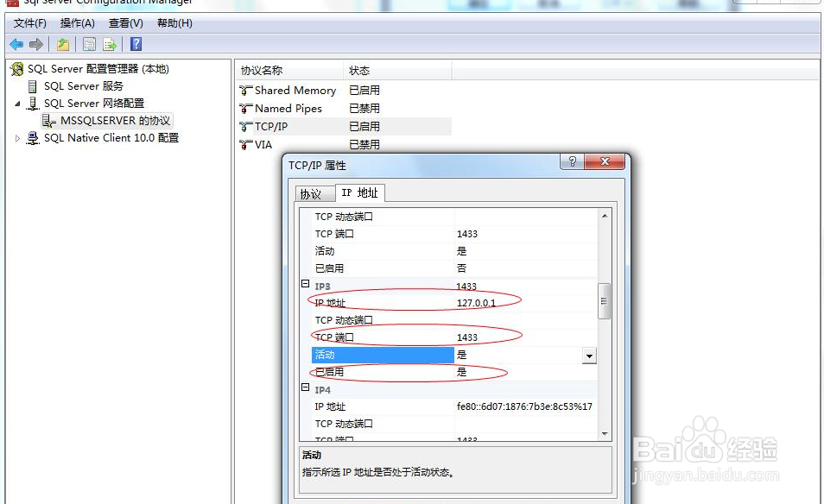
Task: Click the Named Pipes 已禁用 status cell
Action: coord(364,109)
